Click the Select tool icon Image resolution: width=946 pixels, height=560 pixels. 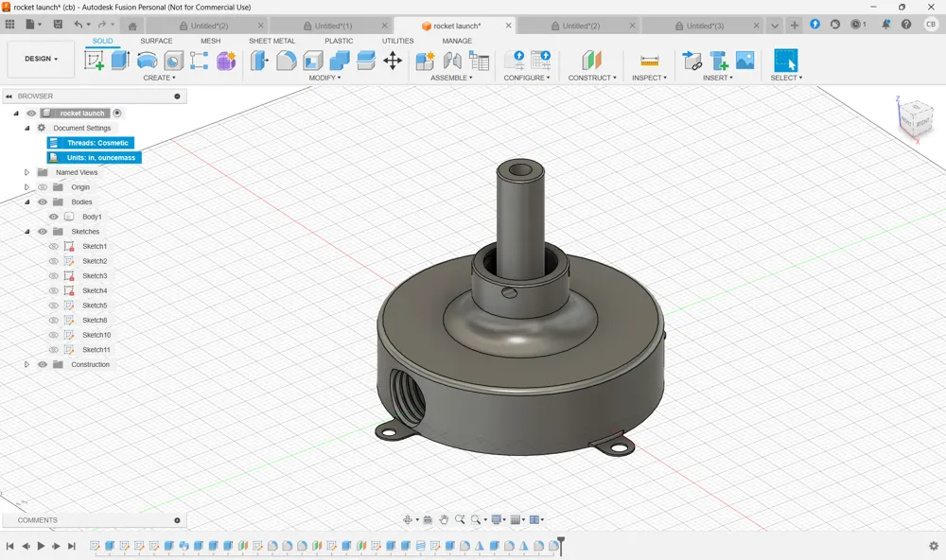coord(785,61)
